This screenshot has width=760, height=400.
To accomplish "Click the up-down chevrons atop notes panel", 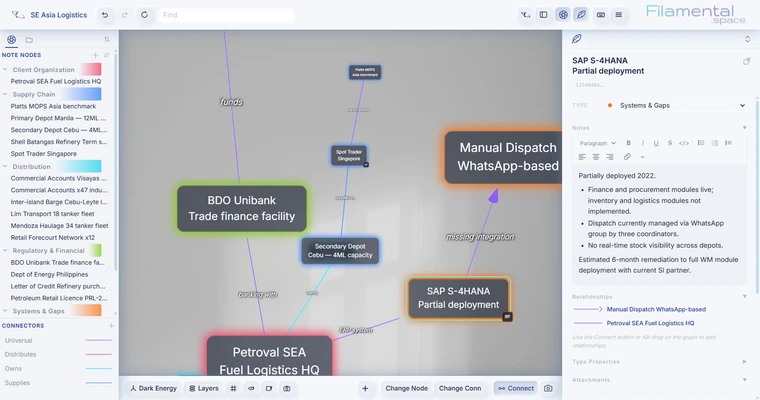I will [x=747, y=39].
